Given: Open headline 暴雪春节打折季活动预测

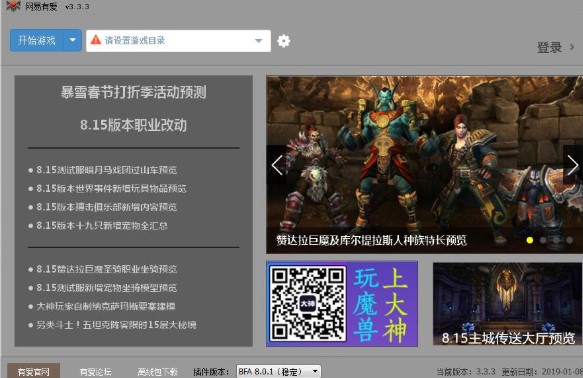Looking at the screenshot, I should coord(133,92).
